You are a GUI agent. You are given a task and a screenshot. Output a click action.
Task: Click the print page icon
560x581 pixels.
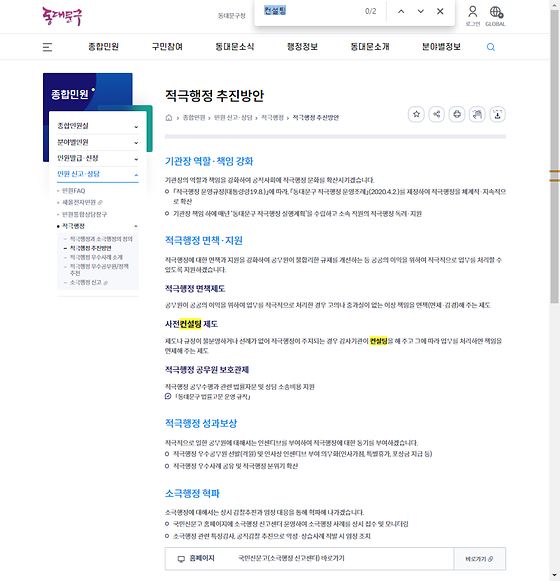tap(457, 114)
